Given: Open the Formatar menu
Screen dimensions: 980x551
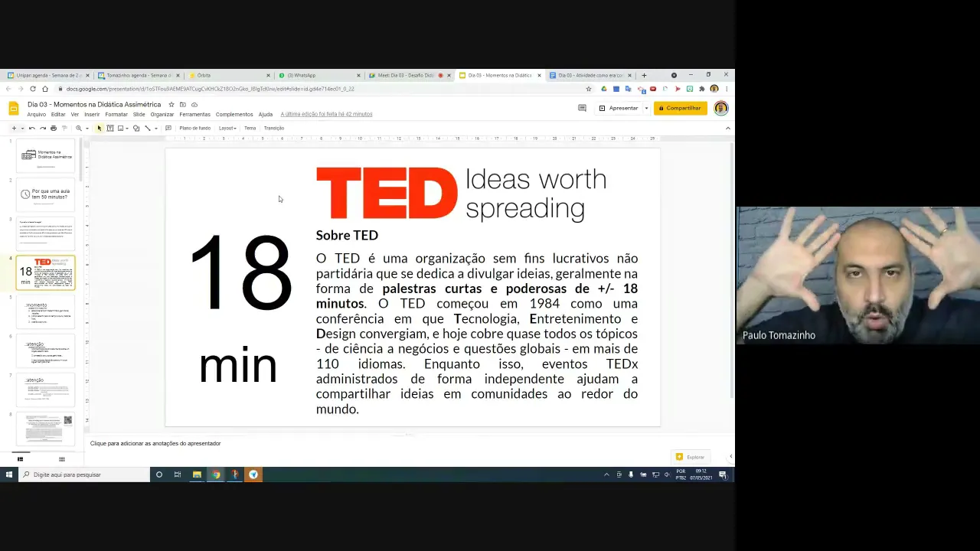Looking at the screenshot, I should (116, 114).
